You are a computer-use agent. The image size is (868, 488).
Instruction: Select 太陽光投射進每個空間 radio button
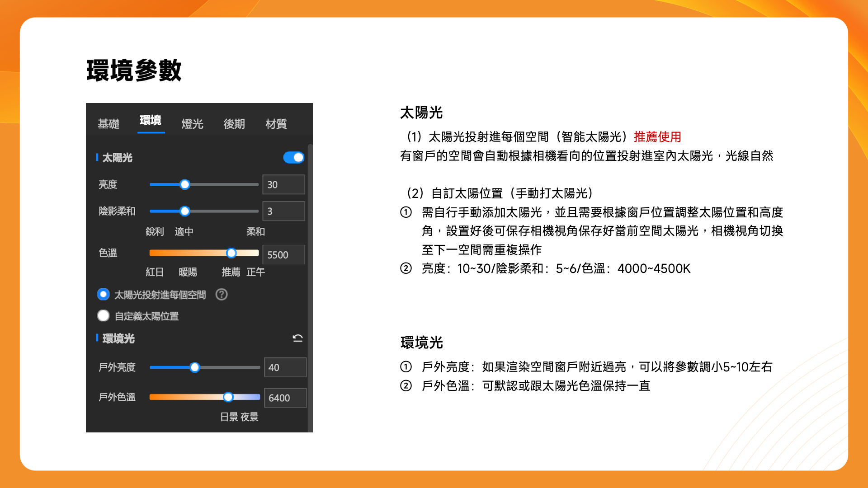pyautogui.click(x=104, y=295)
